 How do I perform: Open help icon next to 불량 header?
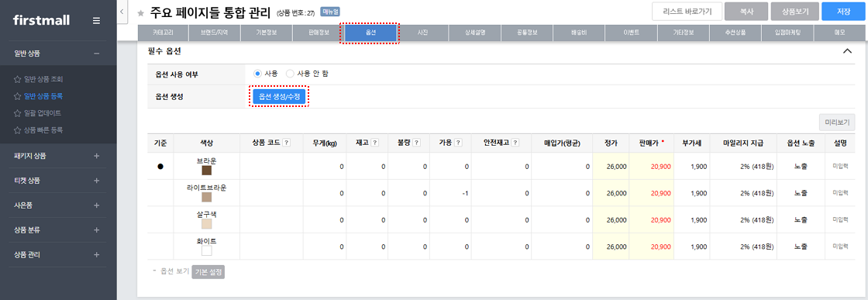point(416,143)
